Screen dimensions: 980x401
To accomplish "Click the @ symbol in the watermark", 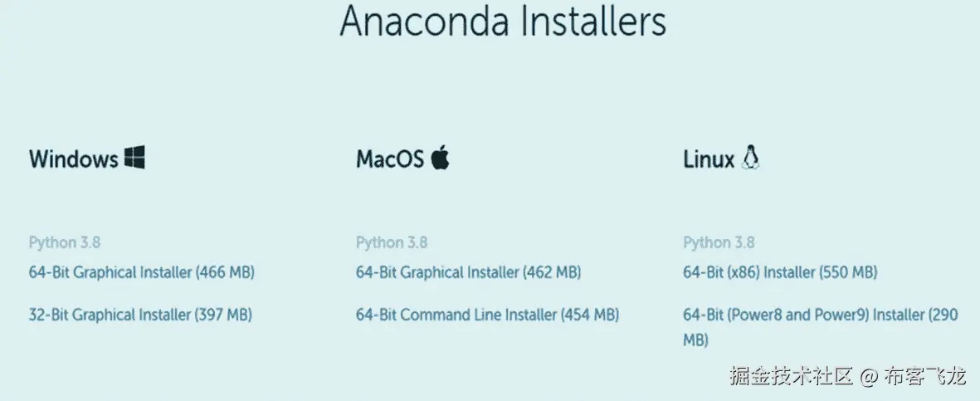I will (x=869, y=377).
